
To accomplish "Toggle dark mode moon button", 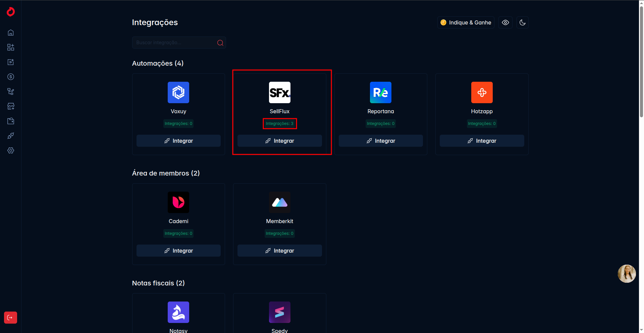I will (523, 22).
